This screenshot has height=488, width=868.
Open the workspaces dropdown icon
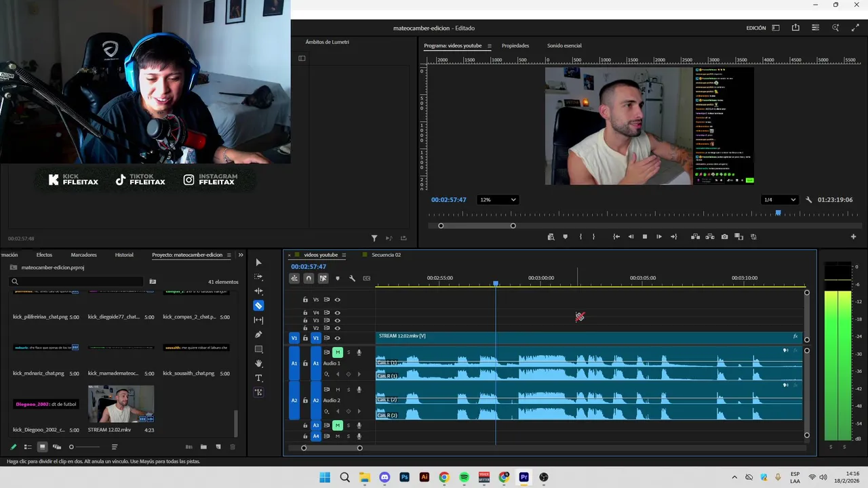coord(776,28)
